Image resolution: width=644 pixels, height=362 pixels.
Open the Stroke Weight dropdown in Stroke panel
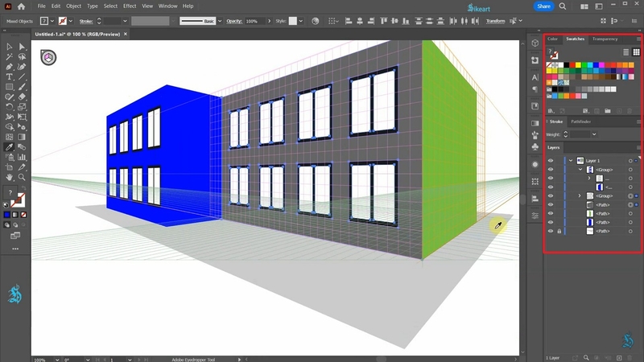click(594, 134)
